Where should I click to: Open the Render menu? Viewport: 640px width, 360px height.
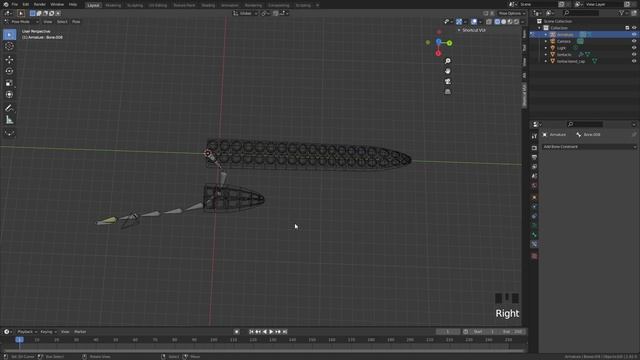pyautogui.click(x=40, y=4)
